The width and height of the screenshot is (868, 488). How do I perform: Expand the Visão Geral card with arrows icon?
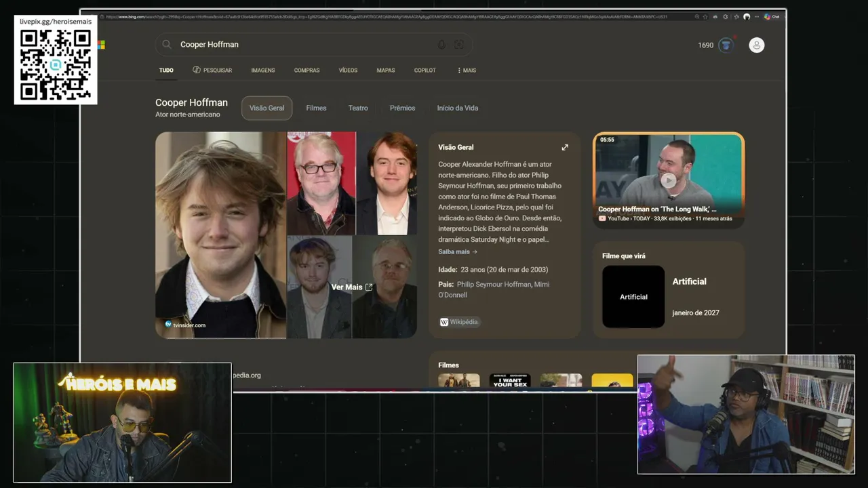click(565, 147)
